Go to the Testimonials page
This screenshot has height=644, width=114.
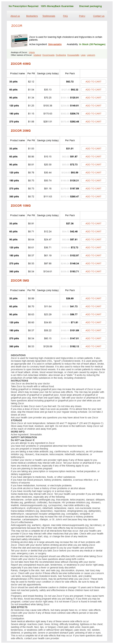(48, 16)
